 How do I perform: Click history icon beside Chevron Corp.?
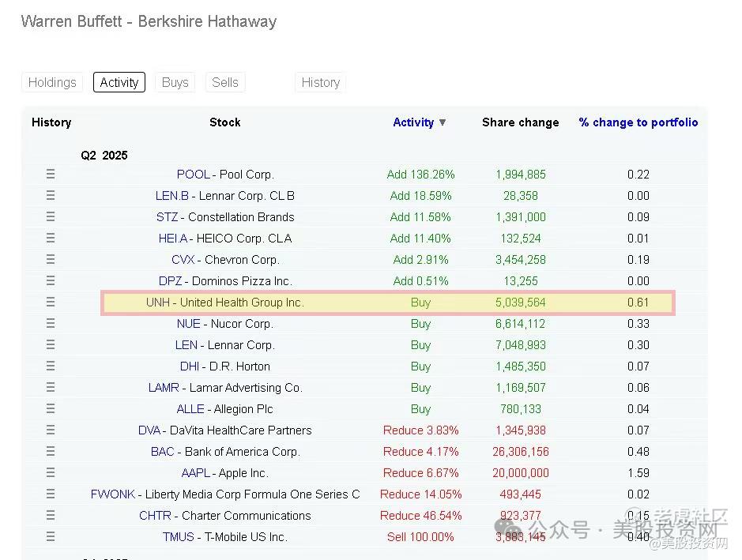[x=51, y=260]
